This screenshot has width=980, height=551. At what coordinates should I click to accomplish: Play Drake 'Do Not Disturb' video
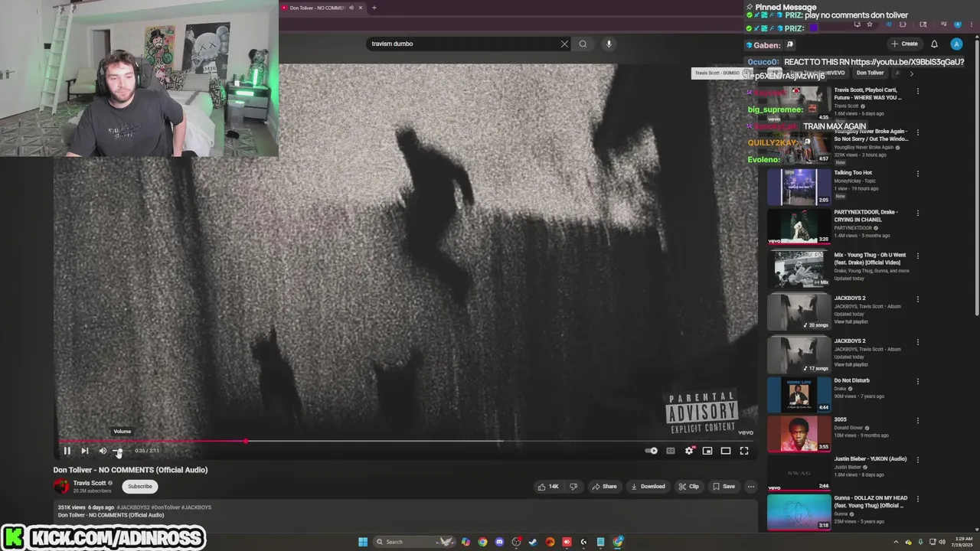799,394
